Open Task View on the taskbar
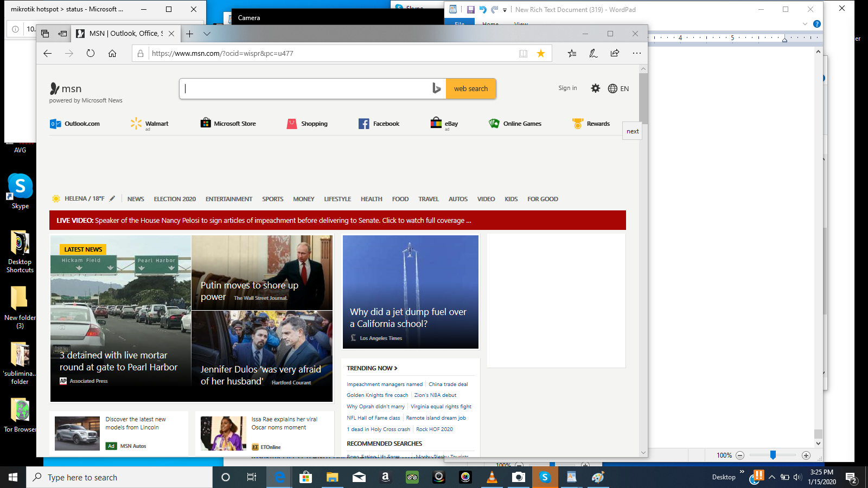The image size is (868, 488). point(252,477)
